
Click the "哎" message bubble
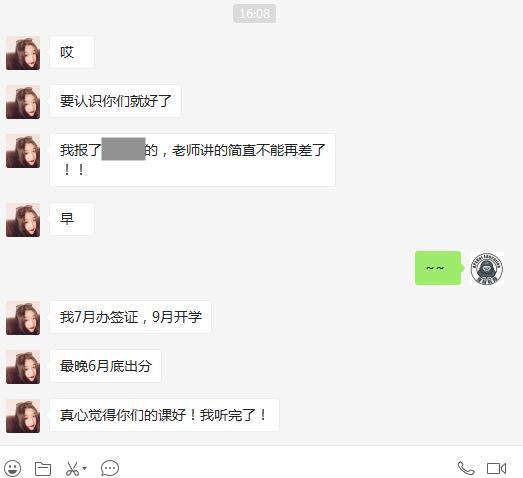[x=72, y=52]
